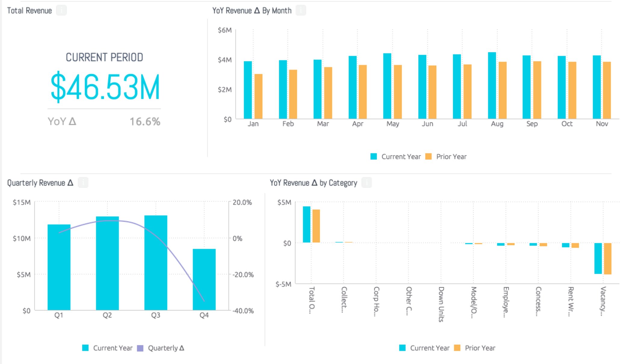
Task: Select the Q4 revenue bar
Action: (x=204, y=279)
